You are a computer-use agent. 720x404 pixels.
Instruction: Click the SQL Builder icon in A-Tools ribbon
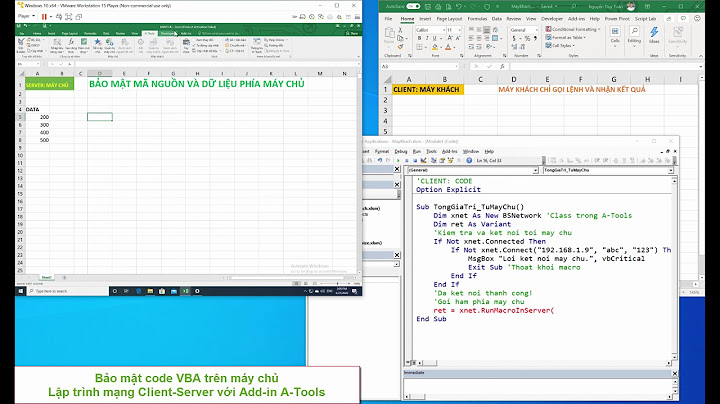coord(21,46)
